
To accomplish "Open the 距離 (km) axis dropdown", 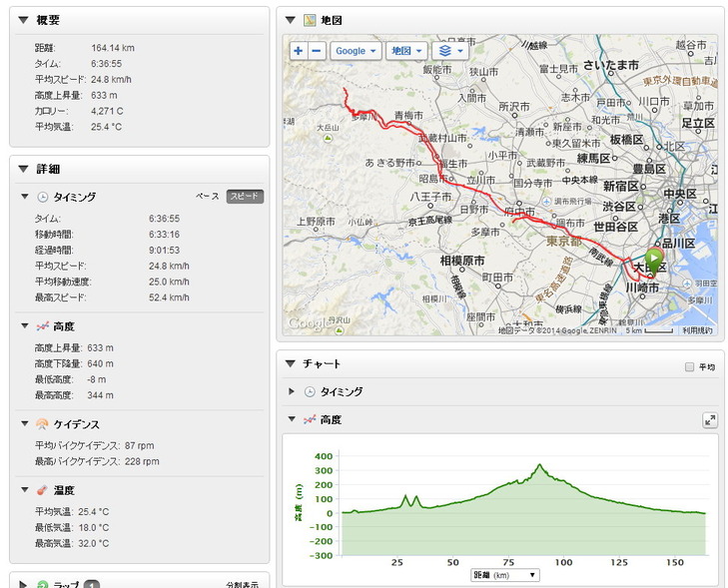I will (x=505, y=575).
